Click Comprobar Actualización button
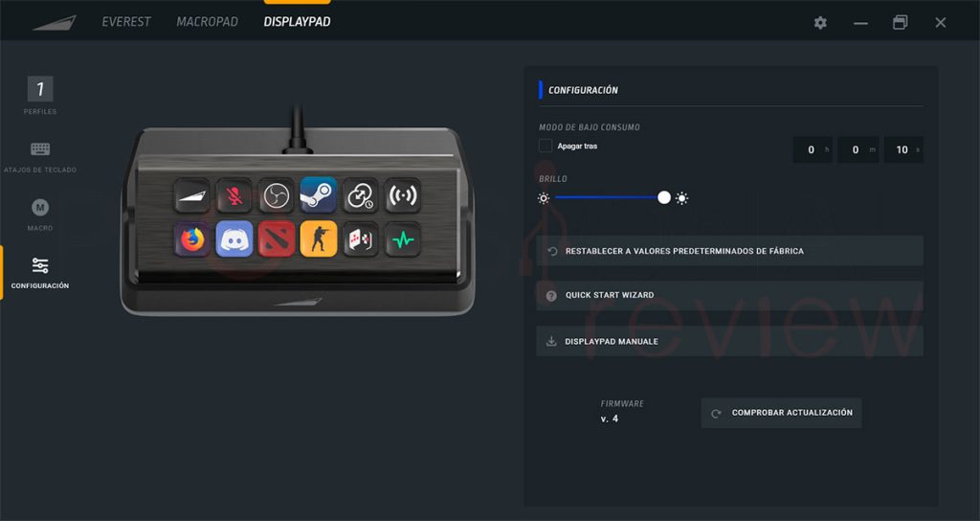 781,413
